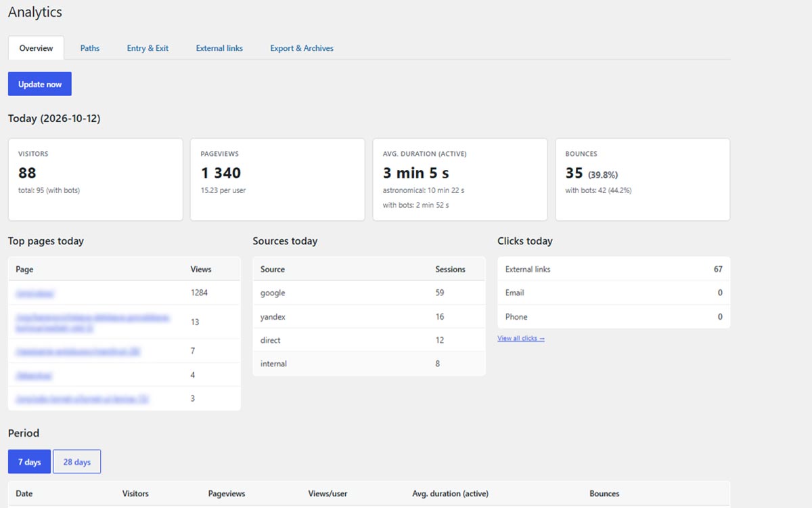
Task: Click the Period section heading
Action: click(24, 433)
